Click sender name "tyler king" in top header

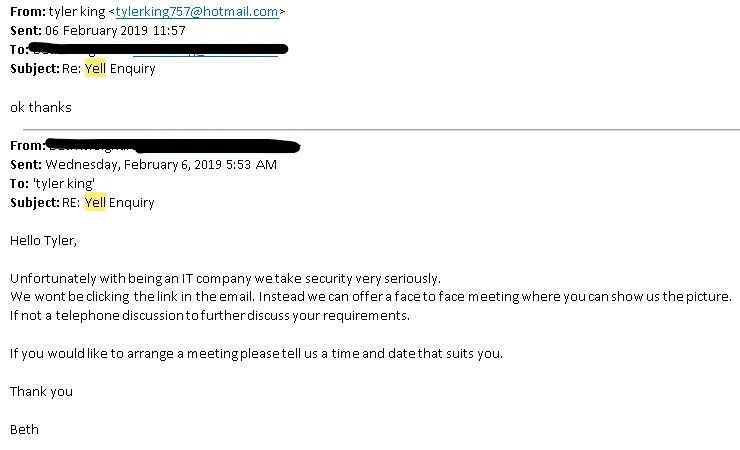click(77, 12)
